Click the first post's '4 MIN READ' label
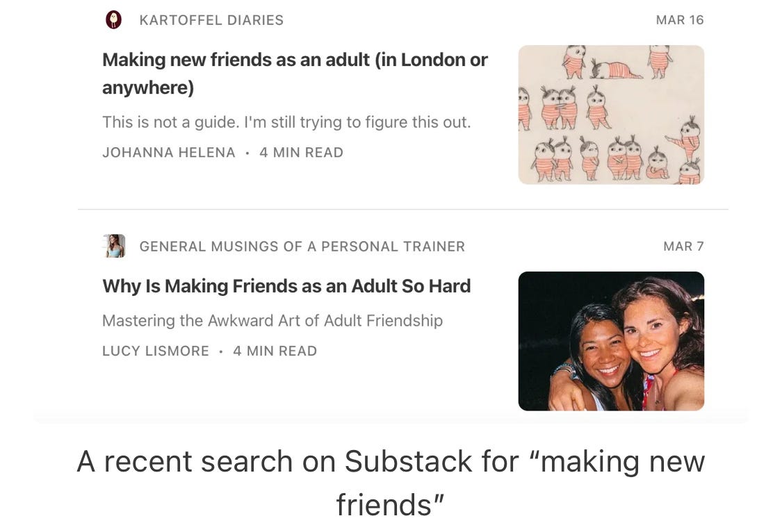Viewport: 782px width, 532px height. (x=301, y=152)
